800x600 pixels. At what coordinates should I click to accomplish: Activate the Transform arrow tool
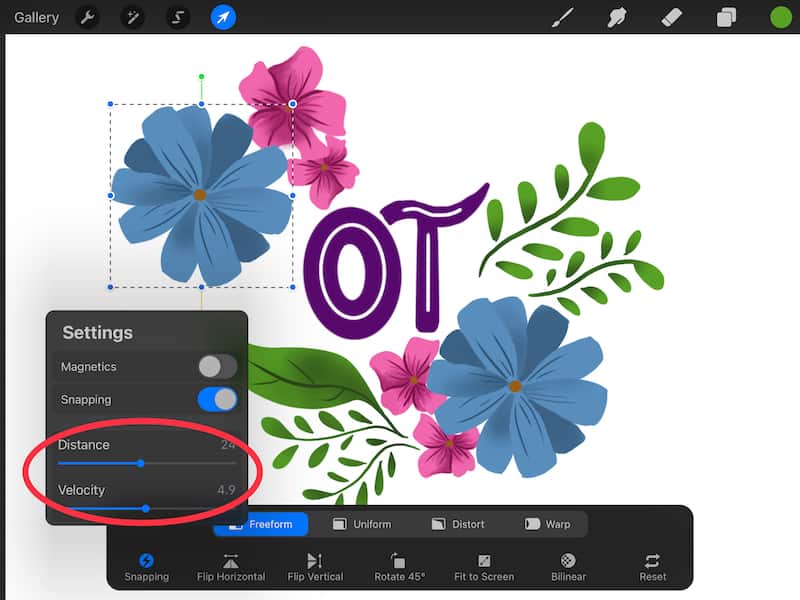coord(222,17)
